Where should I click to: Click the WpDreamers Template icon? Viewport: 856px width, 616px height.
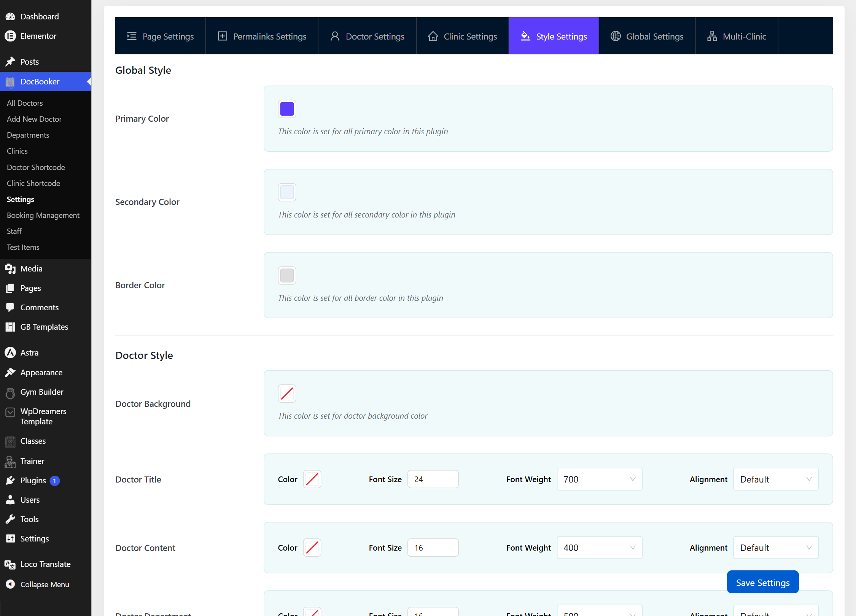point(10,412)
